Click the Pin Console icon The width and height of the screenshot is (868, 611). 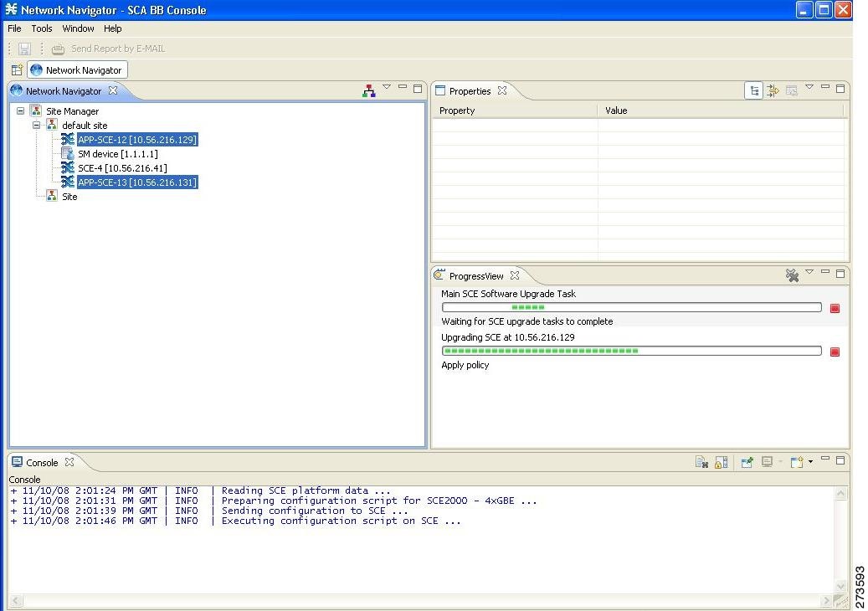click(x=747, y=461)
